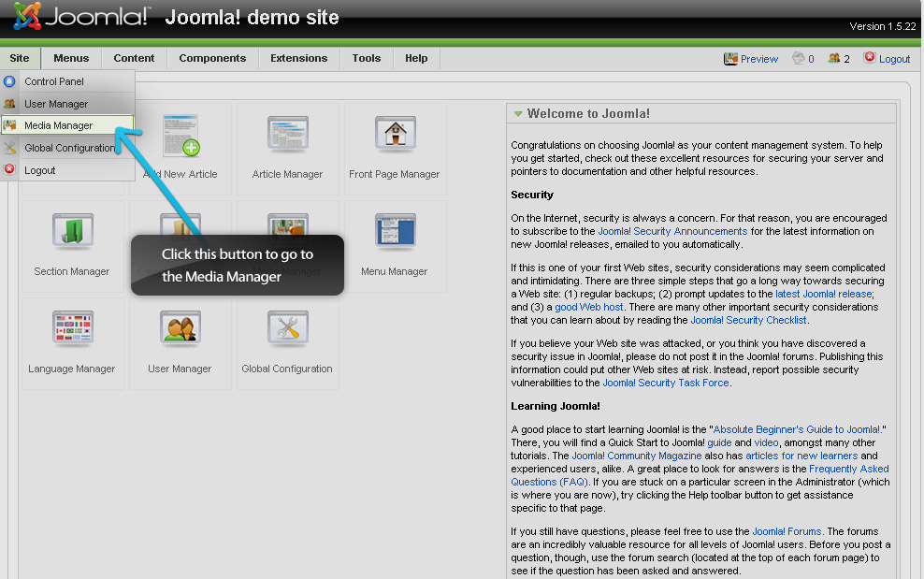Open Joomla! Community Magazine link

click(x=637, y=456)
